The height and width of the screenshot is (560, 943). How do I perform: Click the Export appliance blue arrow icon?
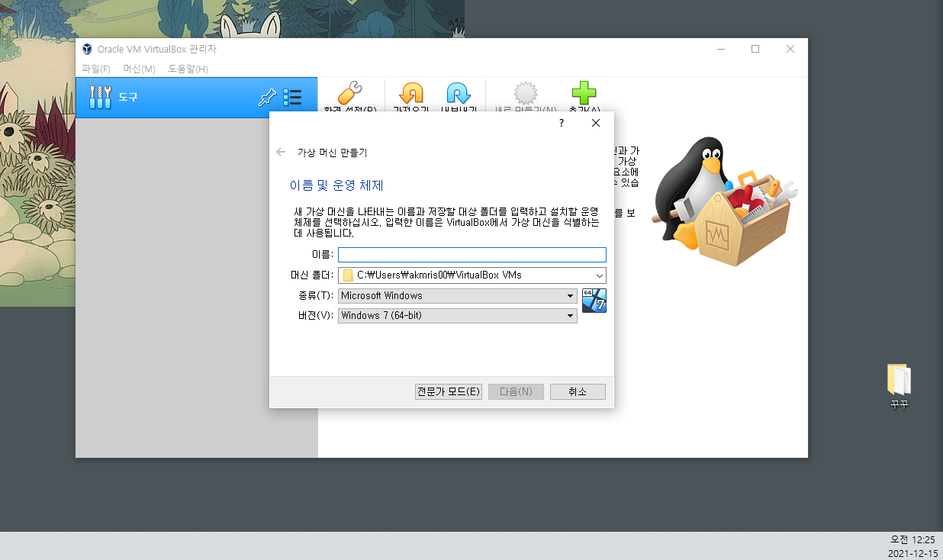(458, 93)
